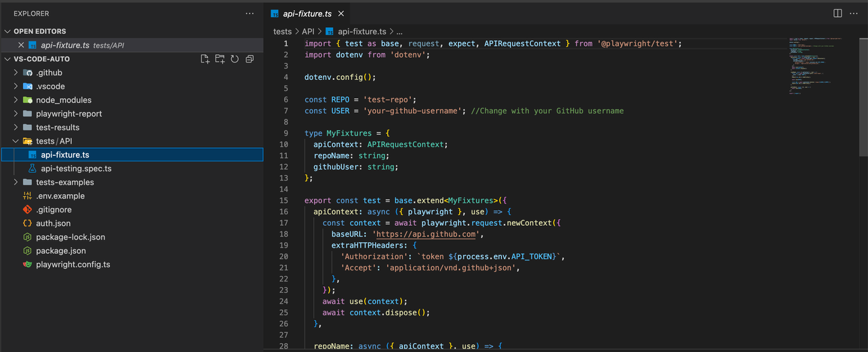Screen dimensions: 868x352
Task: Select api-fixture.ts in the file tree
Action: pyautogui.click(x=132, y=155)
